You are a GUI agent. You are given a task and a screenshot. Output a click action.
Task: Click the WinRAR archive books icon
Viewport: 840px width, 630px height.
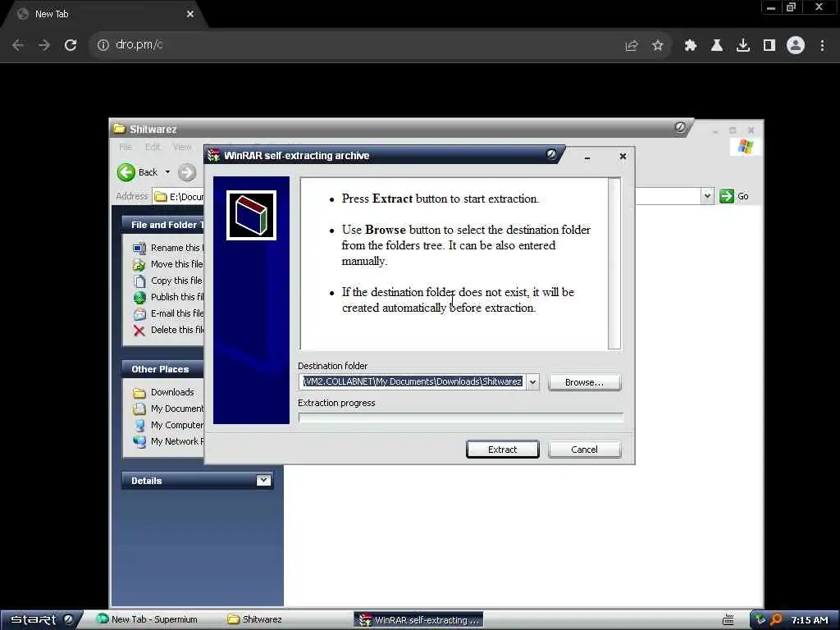(x=251, y=216)
